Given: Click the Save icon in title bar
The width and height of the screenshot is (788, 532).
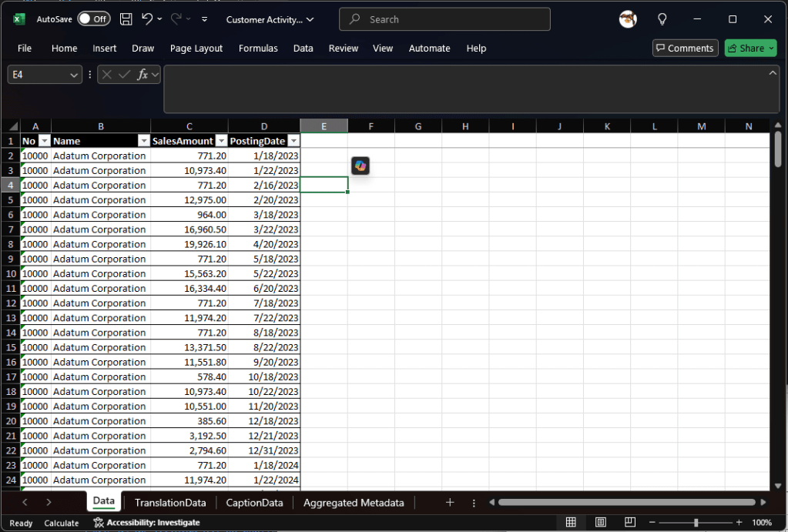Looking at the screenshot, I should [126, 19].
